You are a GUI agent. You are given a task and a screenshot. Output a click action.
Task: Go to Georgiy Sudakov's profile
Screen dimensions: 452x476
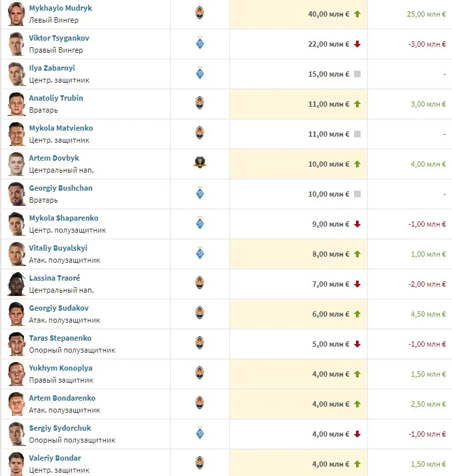pos(59,308)
